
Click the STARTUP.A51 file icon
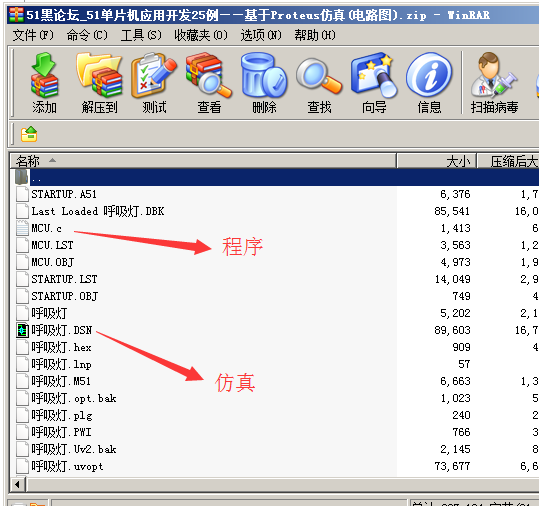pos(22,194)
